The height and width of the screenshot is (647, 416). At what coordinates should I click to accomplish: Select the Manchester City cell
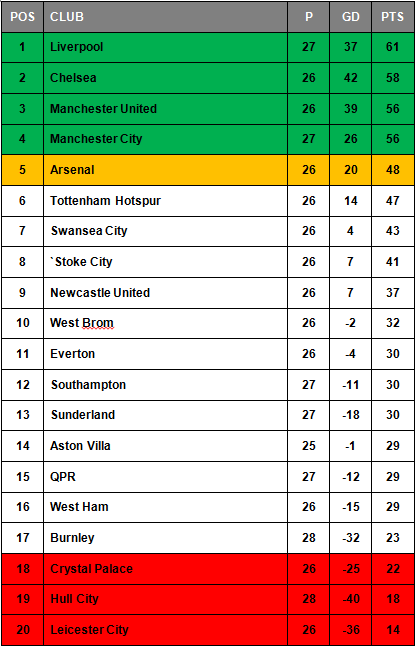point(165,139)
